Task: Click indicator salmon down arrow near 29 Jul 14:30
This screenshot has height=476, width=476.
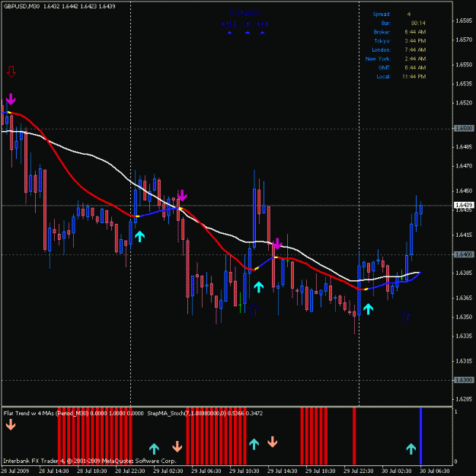Action: click(273, 442)
